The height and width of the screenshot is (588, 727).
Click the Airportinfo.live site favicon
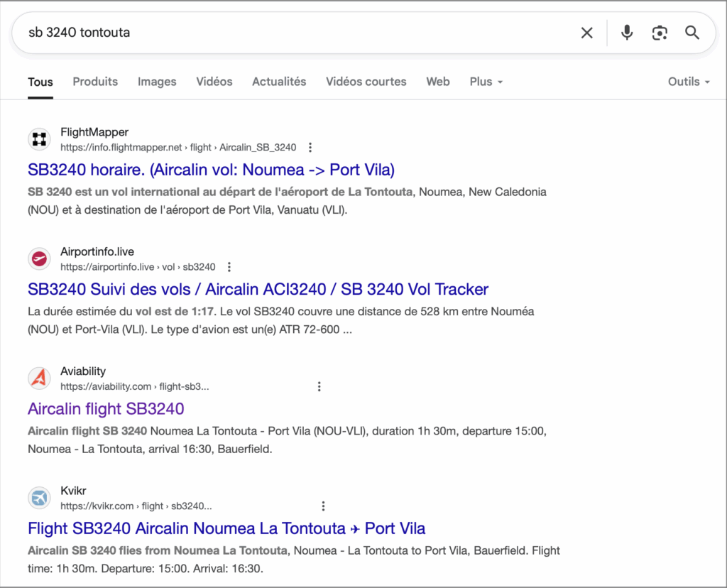(40, 258)
